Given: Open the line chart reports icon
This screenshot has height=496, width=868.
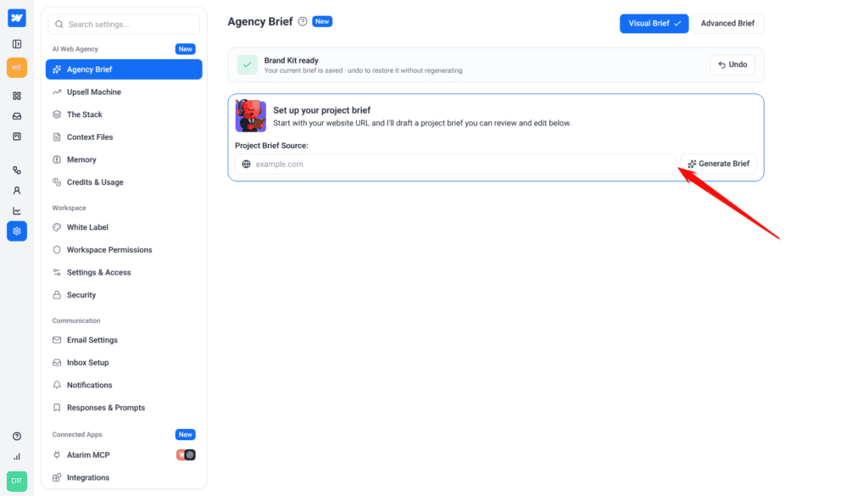Looking at the screenshot, I should point(17,211).
